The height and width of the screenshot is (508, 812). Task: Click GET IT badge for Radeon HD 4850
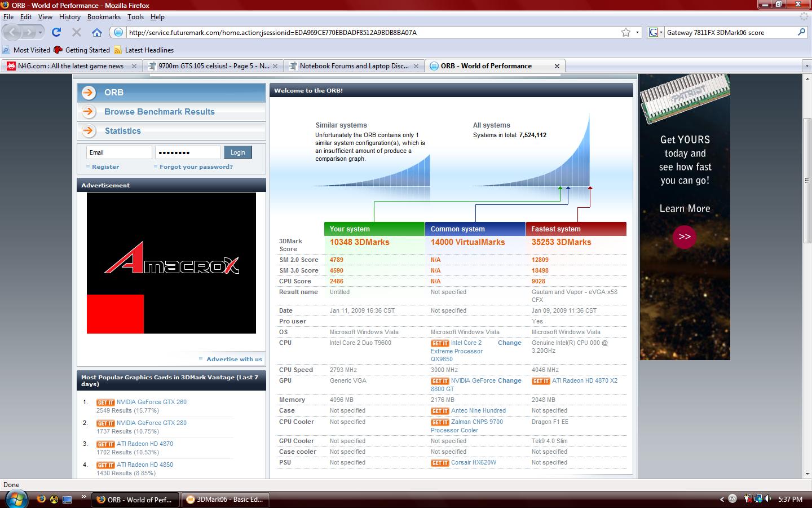[x=105, y=465]
